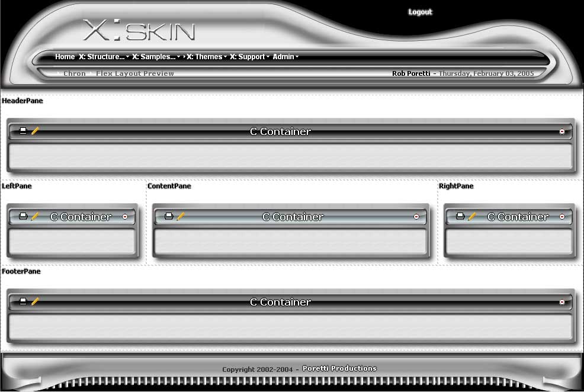Viewport: 584px width, 392px height.
Task: Expand the Admin dropdown menu
Action: coord(285,57)
